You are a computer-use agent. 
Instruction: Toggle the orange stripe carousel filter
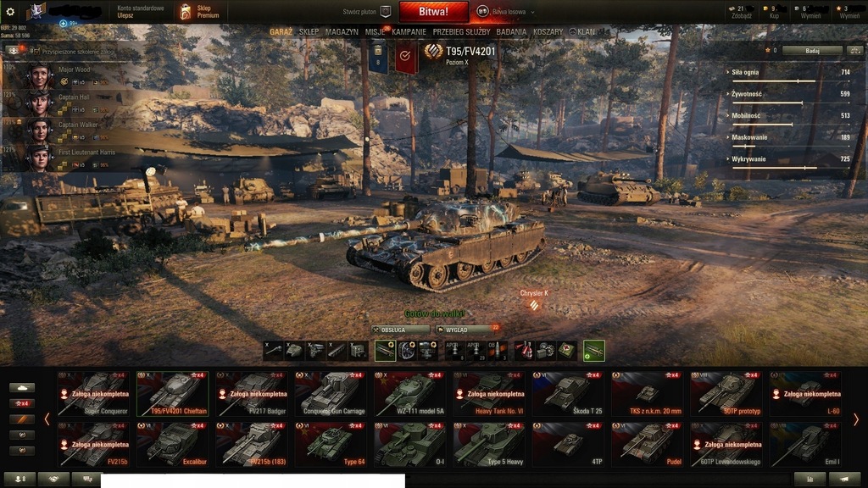[22, 419]
